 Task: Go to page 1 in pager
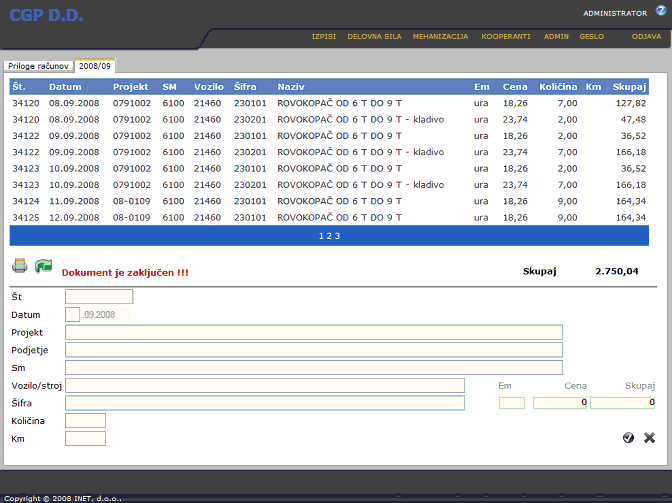(321, 236)
